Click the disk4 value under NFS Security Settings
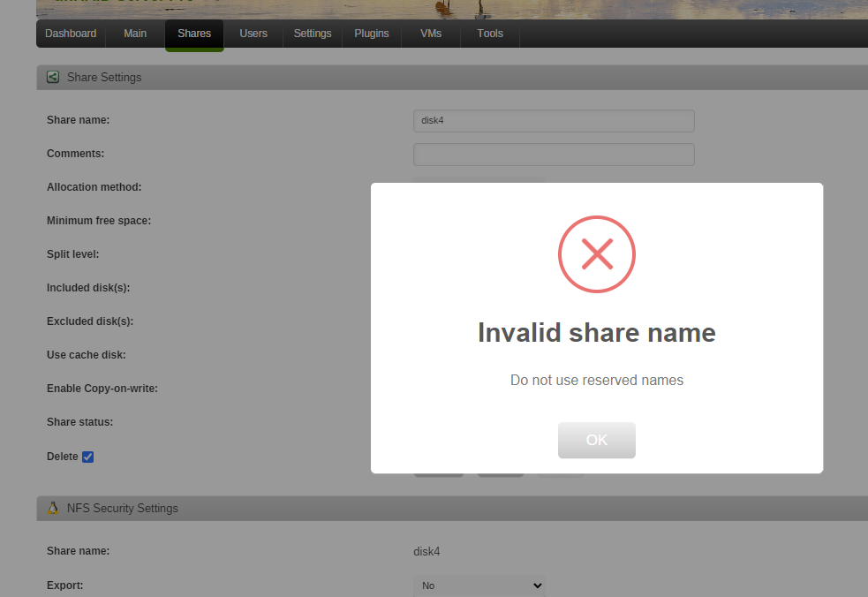This screenshot has width=868, height=597. (426, 552)
